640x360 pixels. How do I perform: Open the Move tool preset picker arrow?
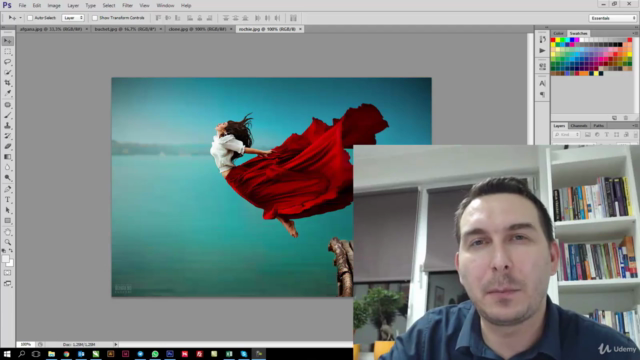[20, 18]
